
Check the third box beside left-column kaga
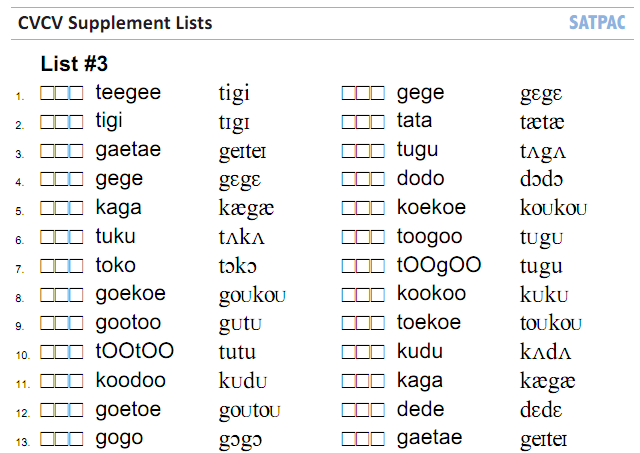click(x=76, y=209)
